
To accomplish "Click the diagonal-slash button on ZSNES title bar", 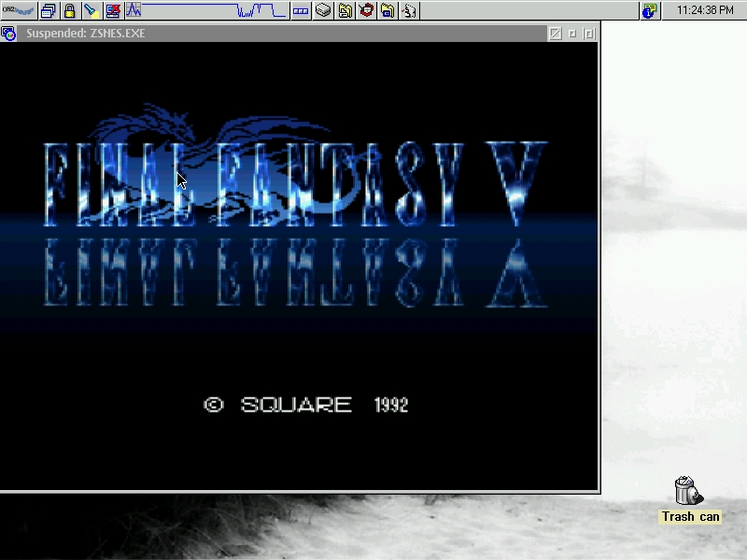I will click(555, 34).
